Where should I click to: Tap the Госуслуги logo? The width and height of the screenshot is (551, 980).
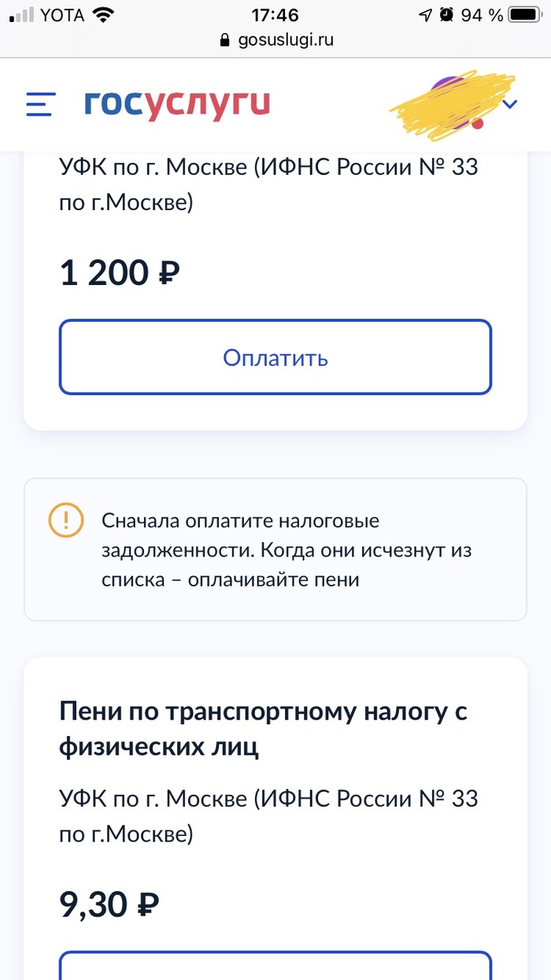pos(177,104)
